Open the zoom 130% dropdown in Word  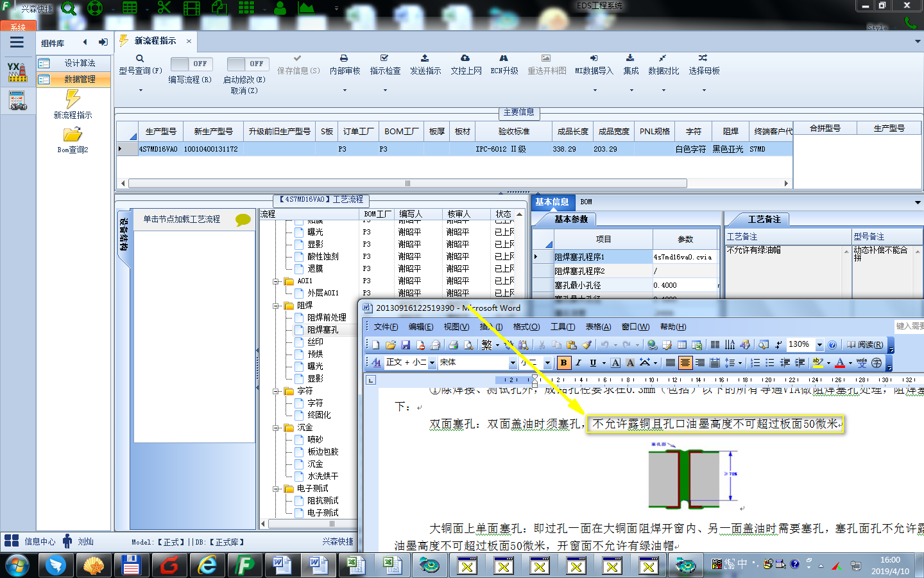819,345
